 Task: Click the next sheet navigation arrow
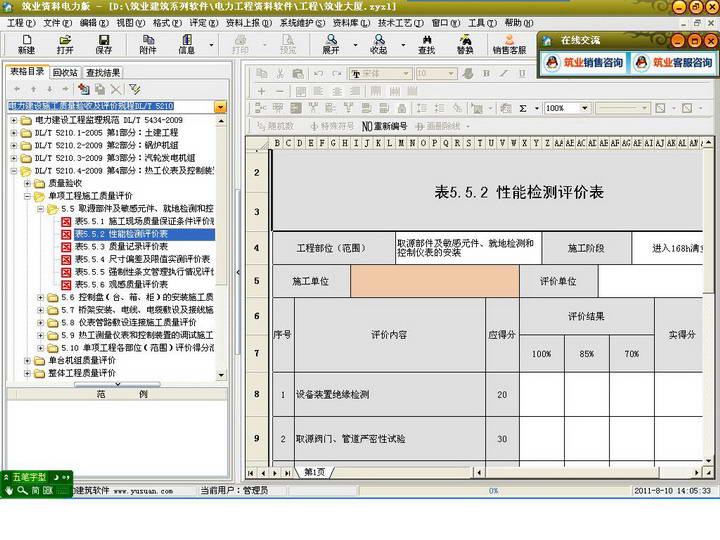275,472
